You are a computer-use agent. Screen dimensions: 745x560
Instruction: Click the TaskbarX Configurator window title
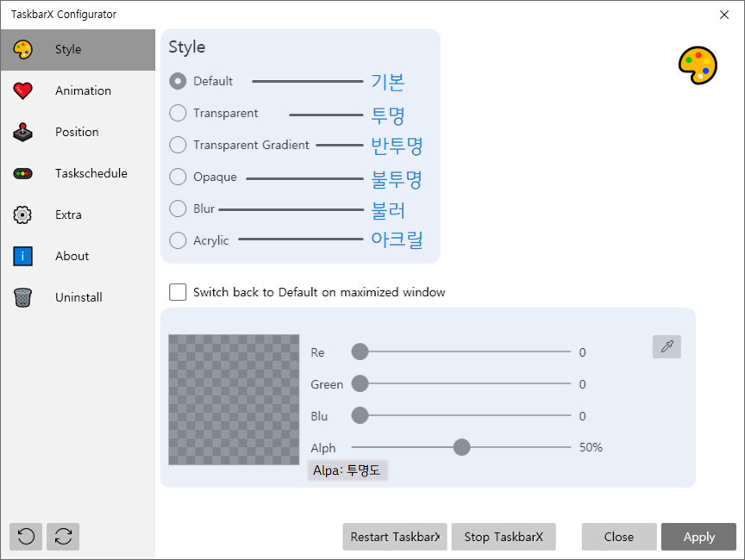click(64, 15)
